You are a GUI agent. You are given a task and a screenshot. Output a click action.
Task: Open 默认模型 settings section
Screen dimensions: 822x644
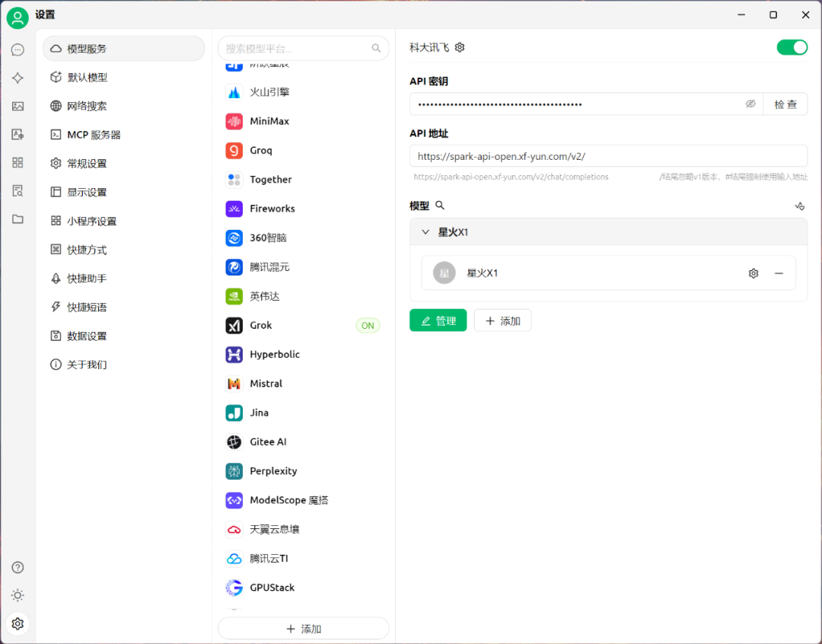pyautogui.click(x=124, y=78)
